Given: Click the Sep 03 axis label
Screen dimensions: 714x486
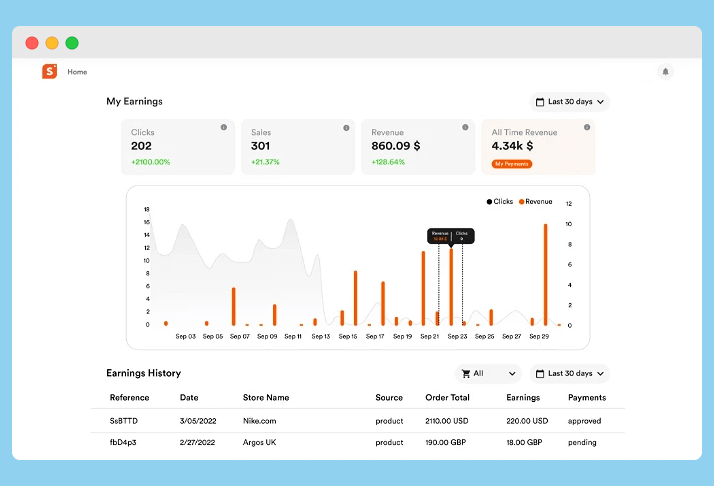Looking at the screenshot, I should (x=186, y=337).
